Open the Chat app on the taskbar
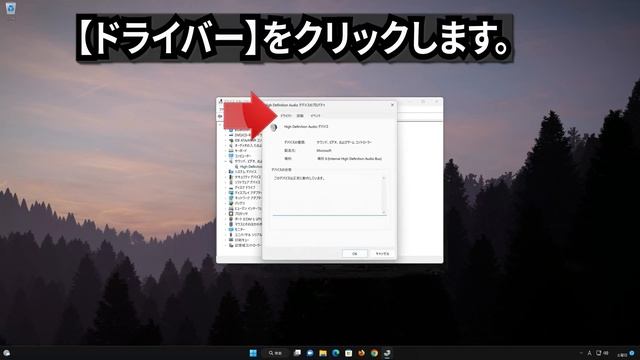The image size is (640, 360). [x=310, y=353]
